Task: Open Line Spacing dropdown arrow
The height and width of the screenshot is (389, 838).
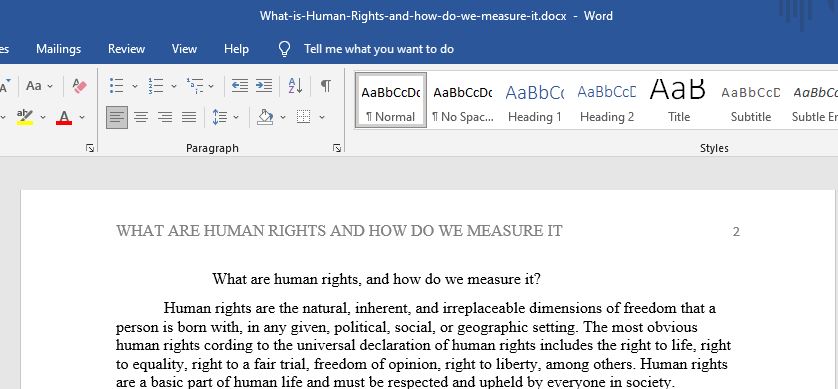Action: click(x=236, y=117)
